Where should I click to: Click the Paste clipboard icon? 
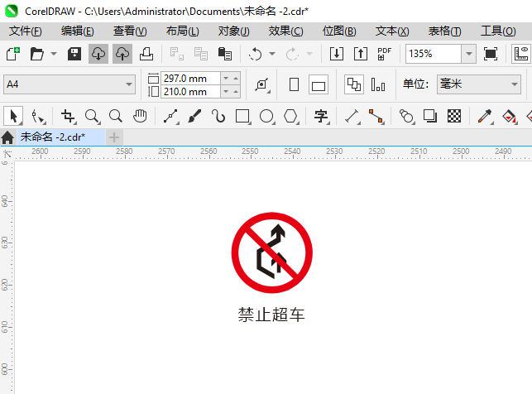224,54
